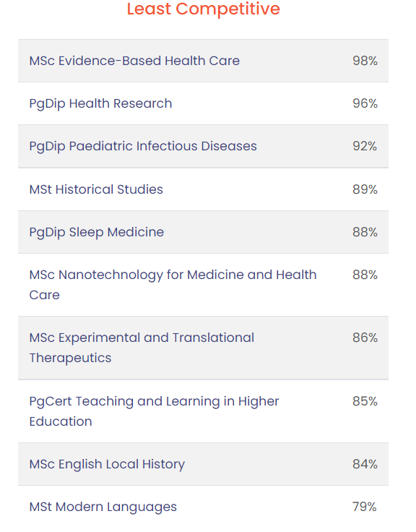Select PgCert Teaching and Learning in Higher Education
This screenshot has height=532, width=416.
point(154,411)
